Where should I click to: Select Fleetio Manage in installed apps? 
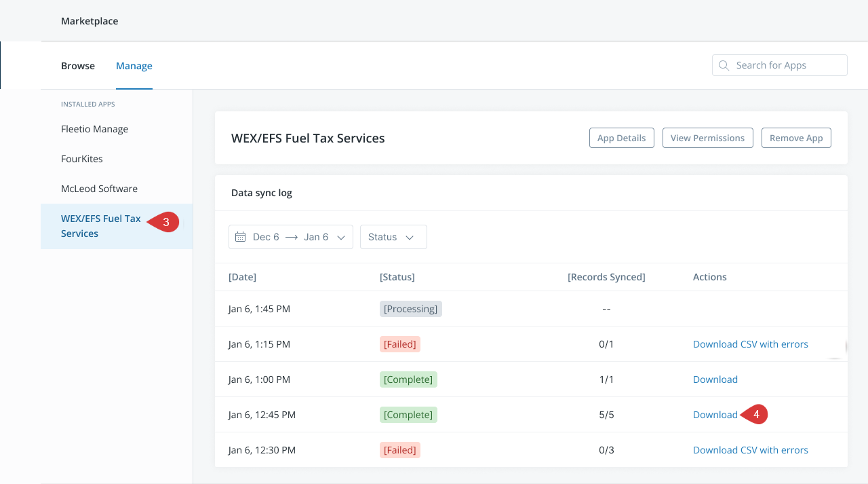(x=94, y=129)
